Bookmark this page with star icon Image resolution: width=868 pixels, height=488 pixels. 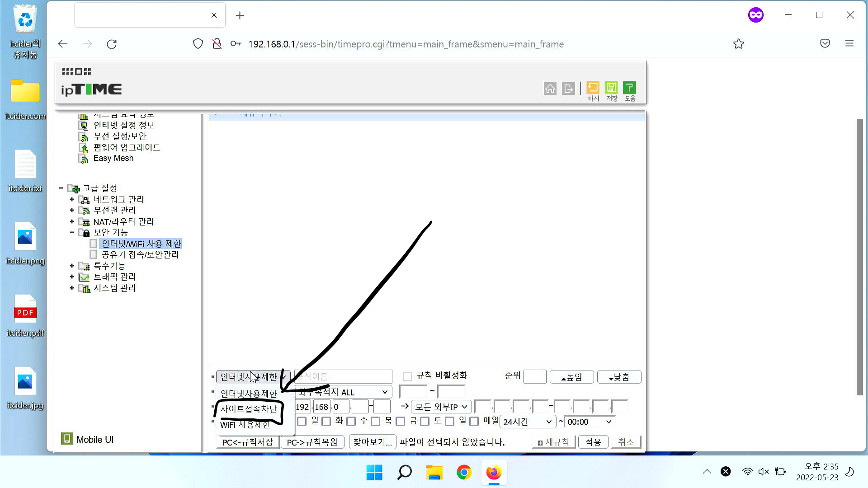pos(739,44)
